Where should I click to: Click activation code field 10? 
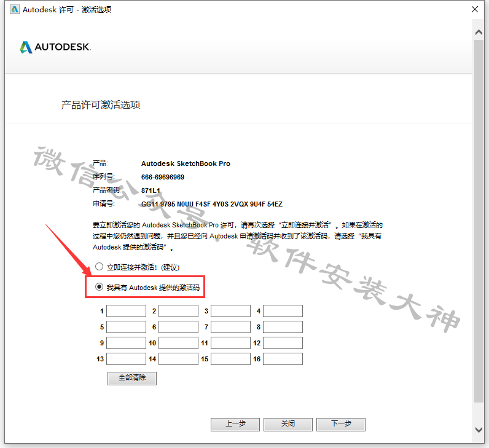coord(178,343)
